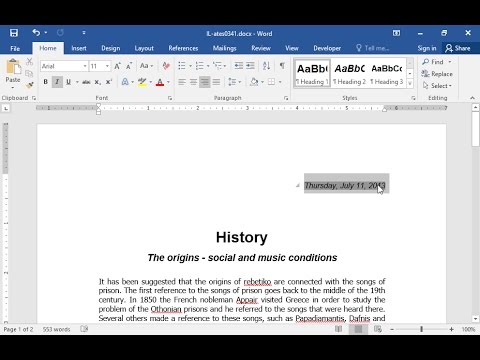
Task: Expand the Styles gallery with the More arrow
Action: (410, 84)
